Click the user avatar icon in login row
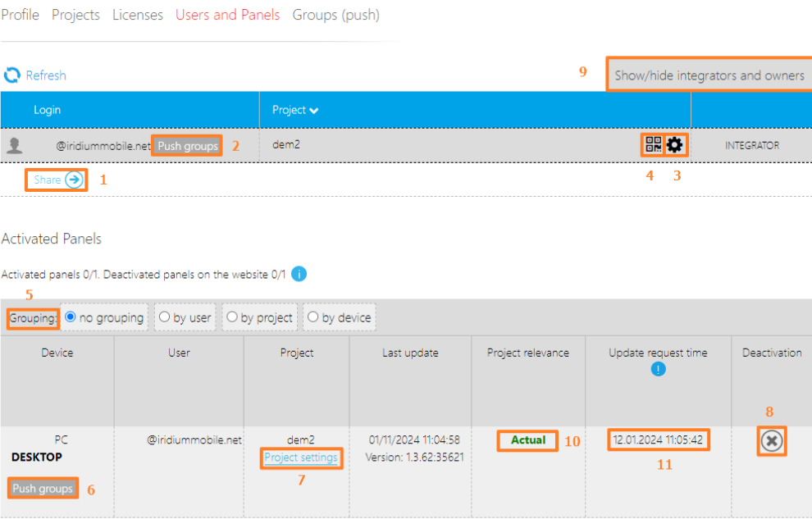This screenshot has width=812, height=519. pos(14,146)
